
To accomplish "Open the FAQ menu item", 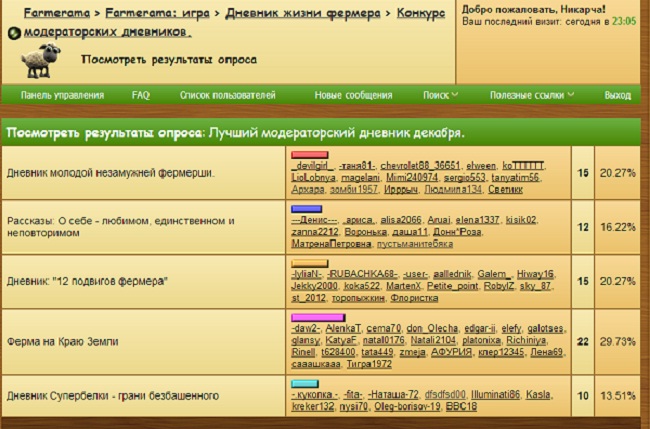I will click(141, 95).
